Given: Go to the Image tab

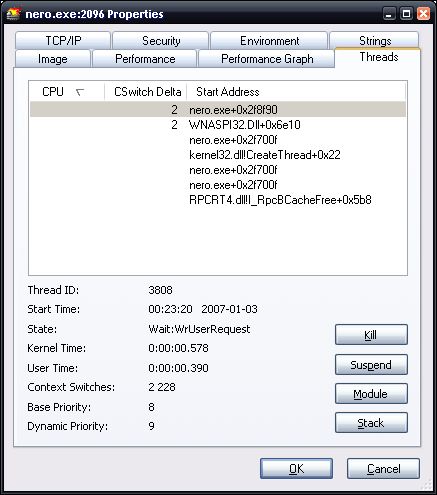Looking at the screenshot, I should (53, 59).
